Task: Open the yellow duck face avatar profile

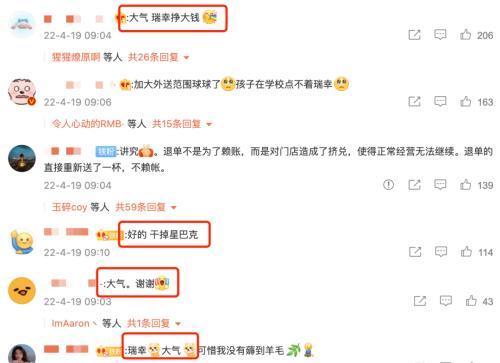Action: point(22,290)
